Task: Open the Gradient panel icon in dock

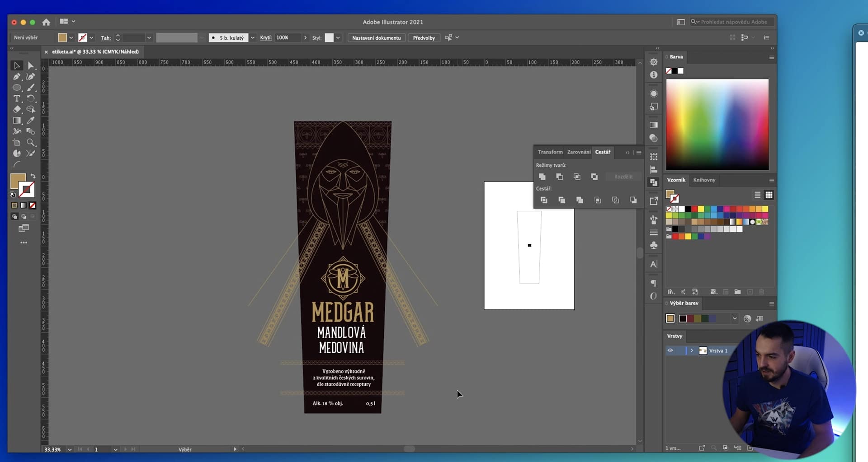Action: click(x=654, y=125)
